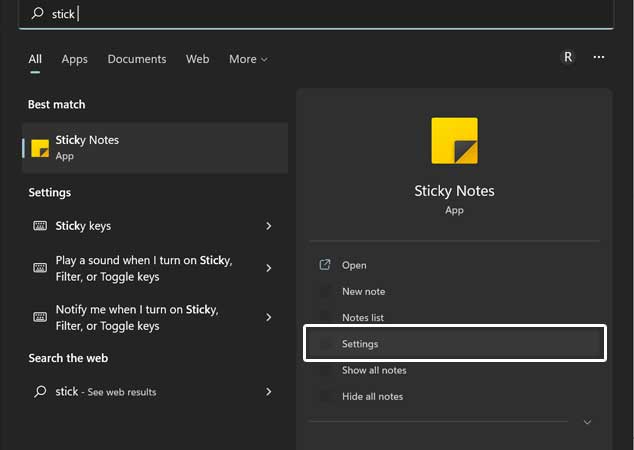Click keyboard icon next to Play a sound result
Image resolution: width=634 pixels, height=450 pixels.
[x=40, y=268]
